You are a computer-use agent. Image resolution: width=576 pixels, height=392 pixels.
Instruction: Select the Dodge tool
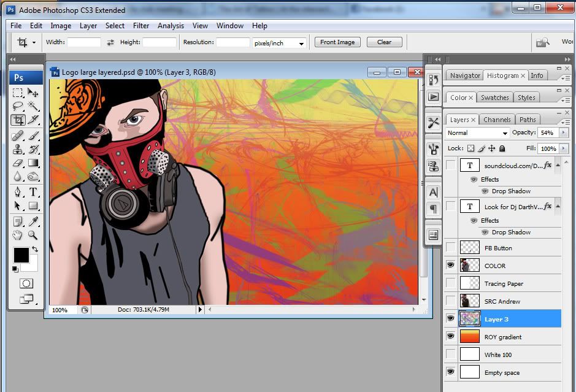click(x=33, y=177)
